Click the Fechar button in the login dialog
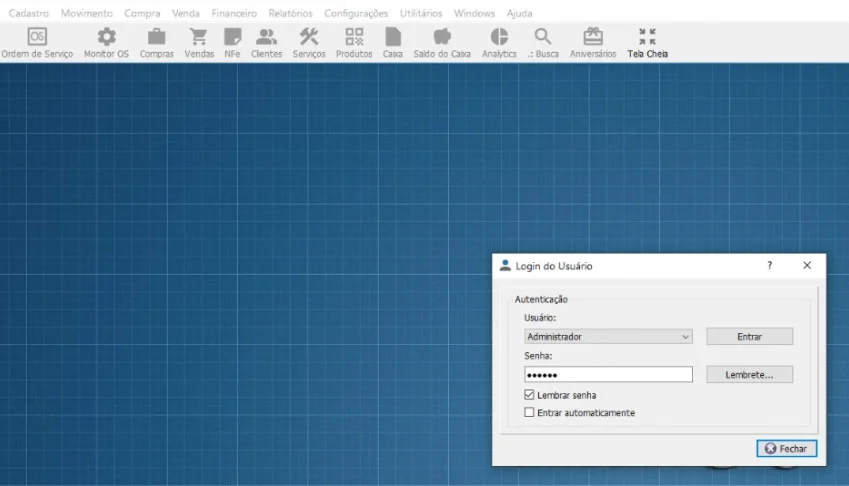 click(786, 449)
